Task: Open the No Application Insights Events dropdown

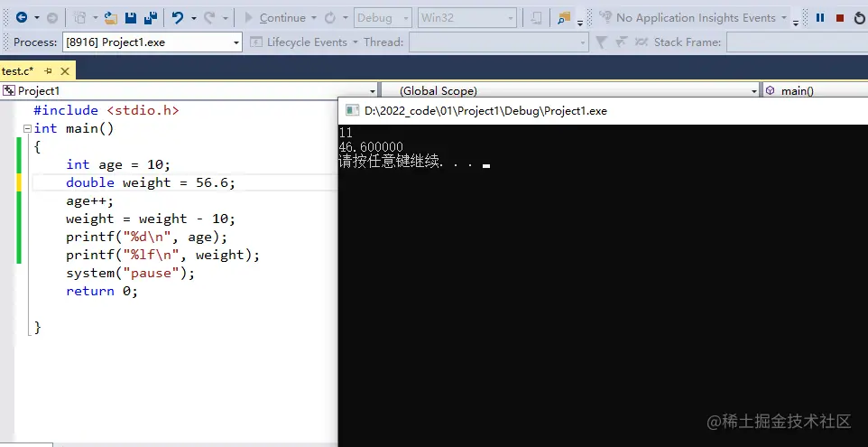Action: point(784,18)
